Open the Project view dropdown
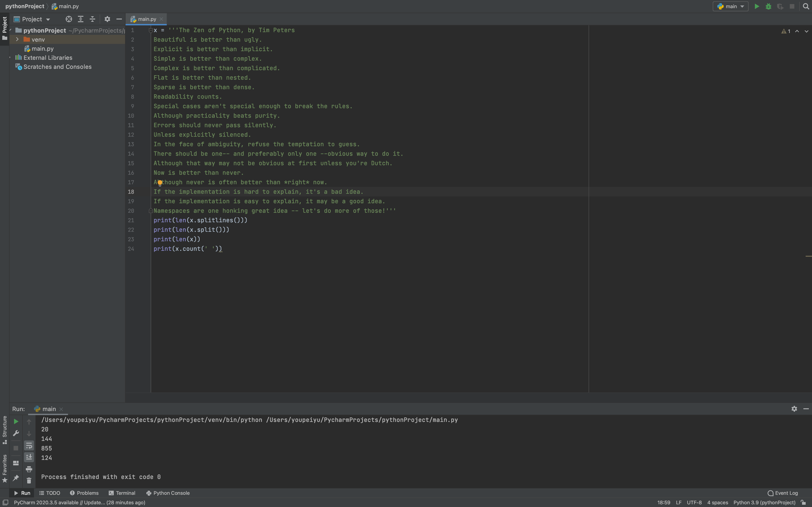The image size is (812, 507). (32, 19)
